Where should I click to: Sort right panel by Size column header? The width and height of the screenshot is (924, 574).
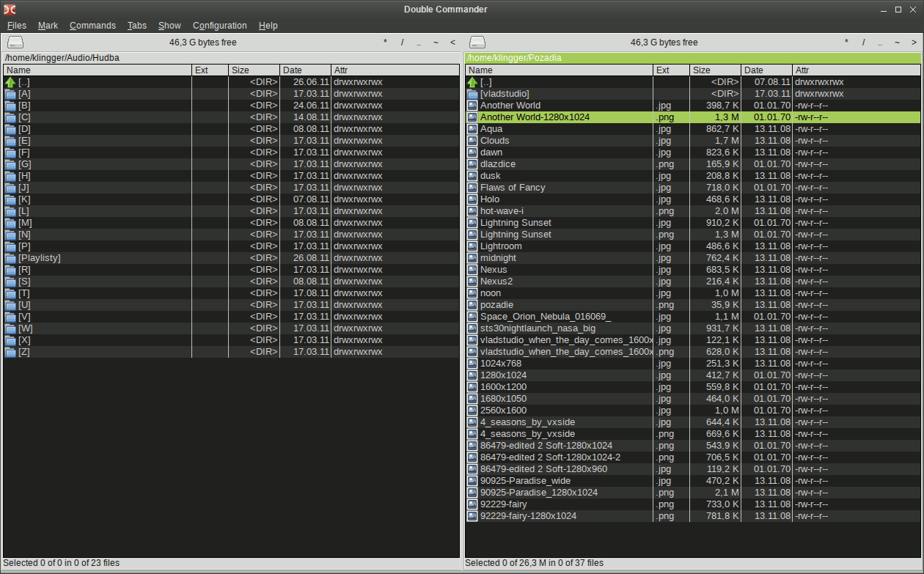[716, 70]
